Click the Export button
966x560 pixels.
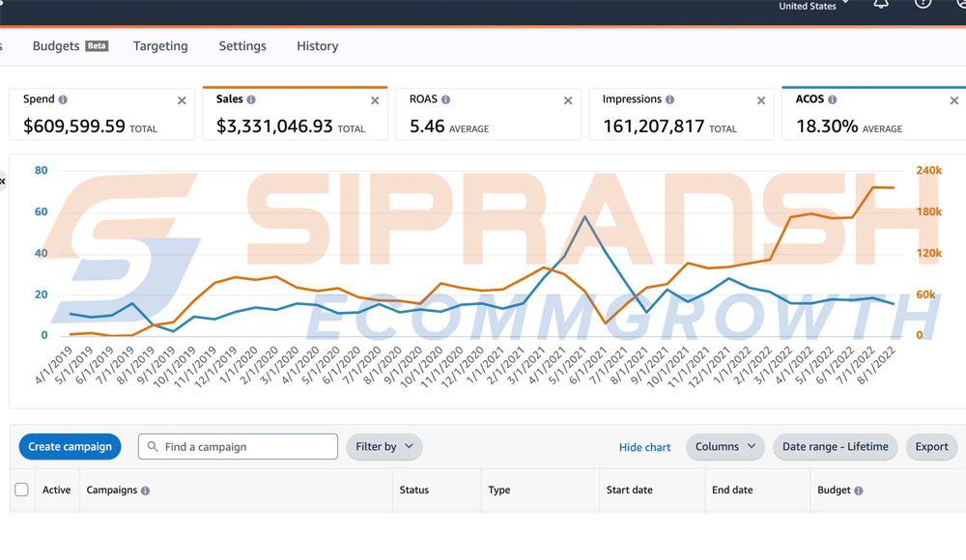pyautogui.click(x=931, y=447)
